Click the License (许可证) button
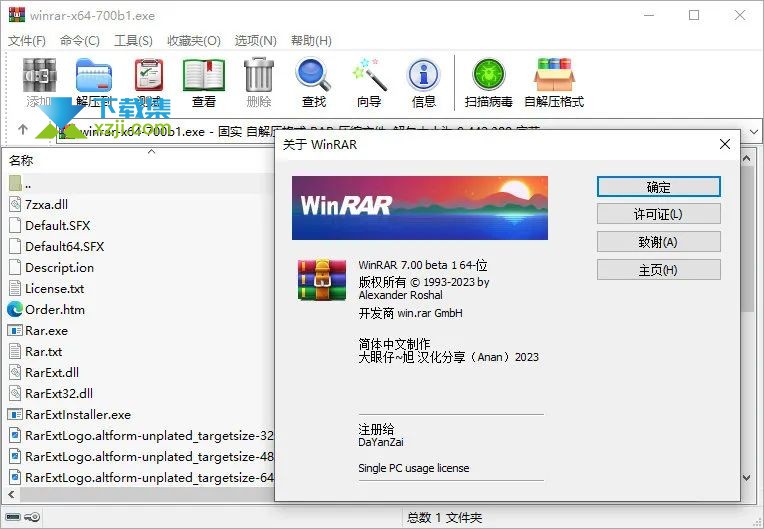764x529 pixels. point(658,214)
